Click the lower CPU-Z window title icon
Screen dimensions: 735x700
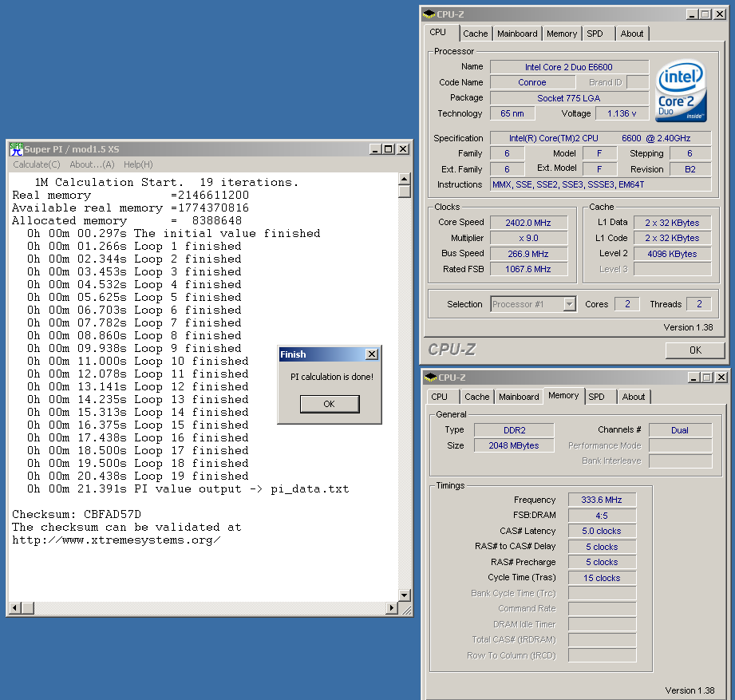pos(430,378)
